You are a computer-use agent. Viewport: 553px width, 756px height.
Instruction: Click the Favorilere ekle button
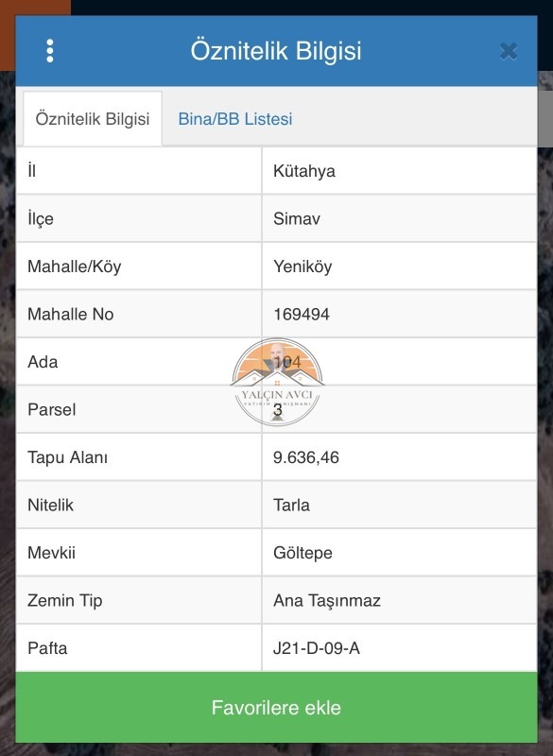pos(276,707)
